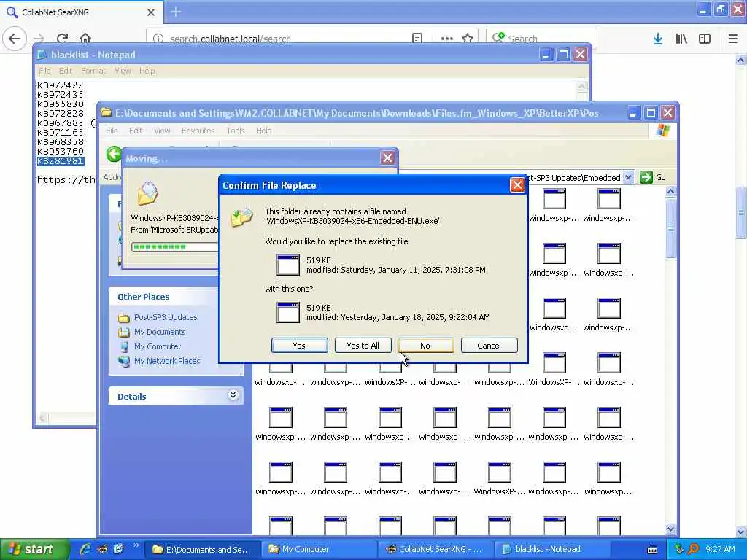Bookmark page with star icon
Image resolution: width=747 pixels, height=560 pixels.
(x=468, y=39)
